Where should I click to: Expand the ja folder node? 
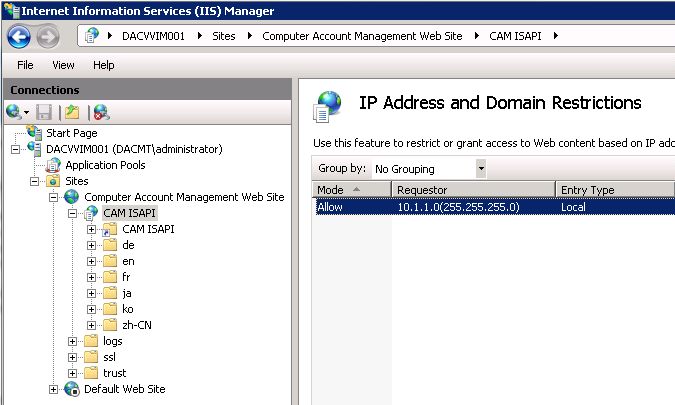(x=91, y=293)
